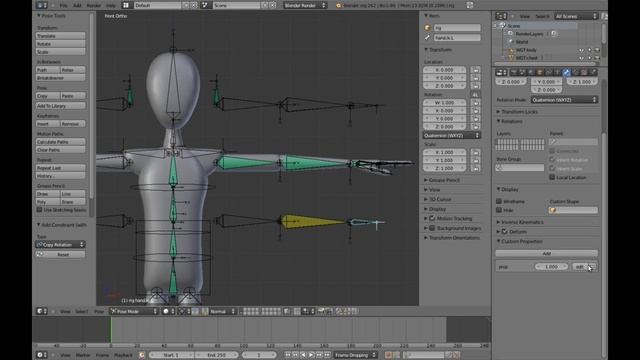The height and width of the screenshot is (360, 640).
Task: Open the Render menu
Action: (93, 5)
